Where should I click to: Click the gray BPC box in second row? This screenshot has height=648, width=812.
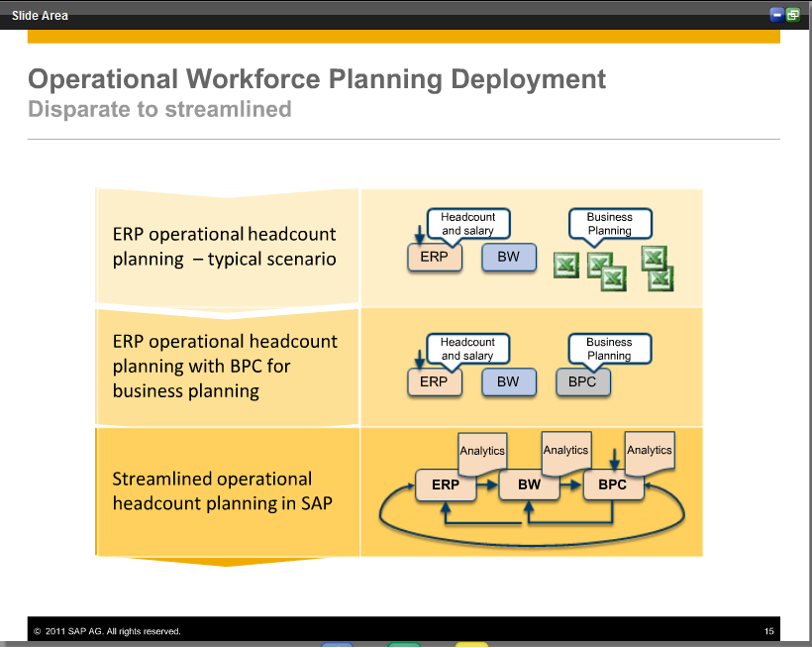click(x=583, y=382)
